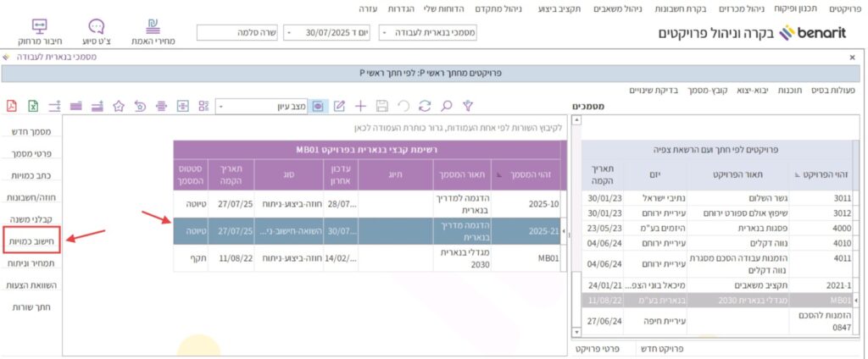
Task: Toggle the מצב עיון eye view mode
Action: (318, 106)
